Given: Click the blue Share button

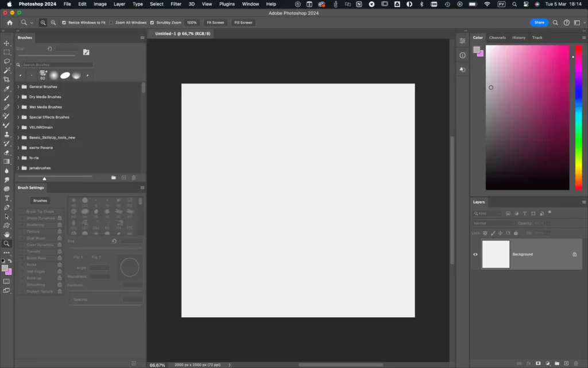Looking at the screenshot, I should [539, 22].
